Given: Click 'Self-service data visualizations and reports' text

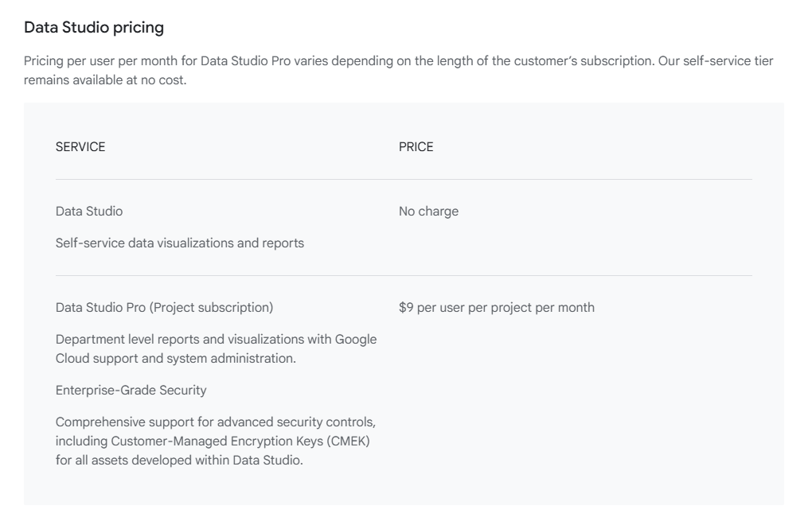Looking at the screenshot, I should tap(180, 243).
